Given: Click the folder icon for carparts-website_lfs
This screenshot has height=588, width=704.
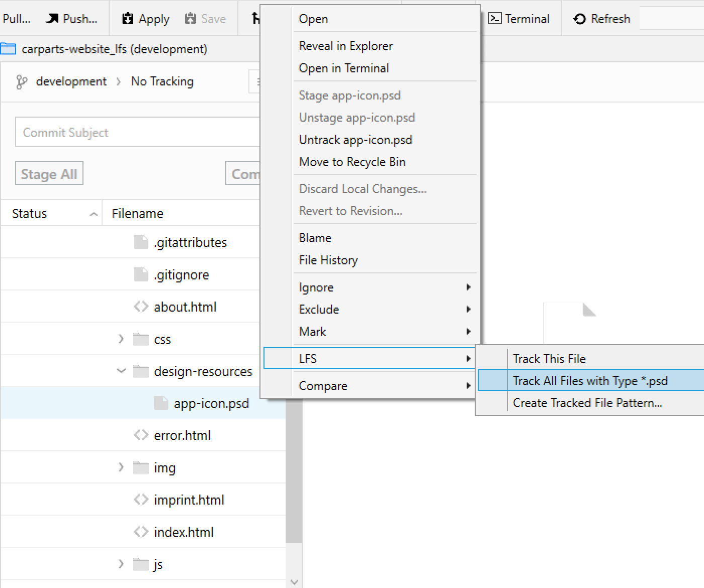Looking at the screenshot, I should click(x=9, y=49).
